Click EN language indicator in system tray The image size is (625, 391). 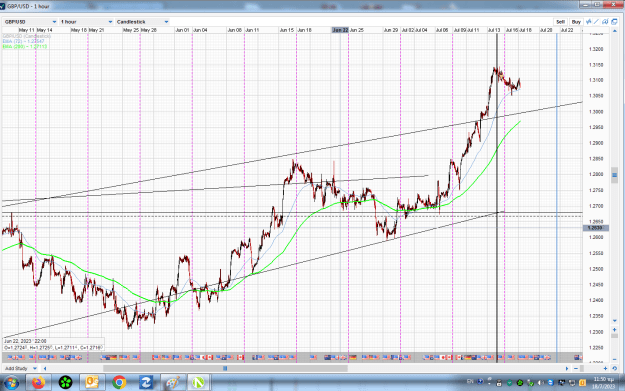pos(470,381)
